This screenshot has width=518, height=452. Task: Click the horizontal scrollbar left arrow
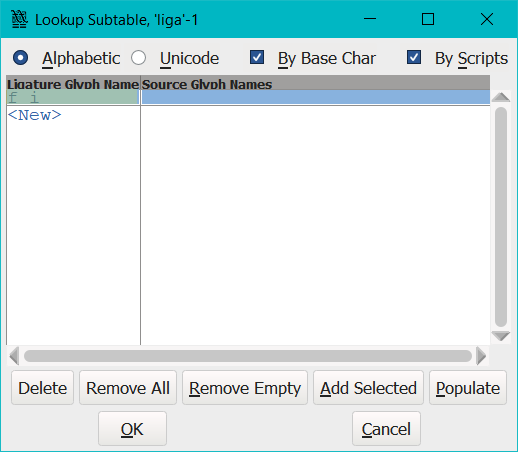[14, 356]
